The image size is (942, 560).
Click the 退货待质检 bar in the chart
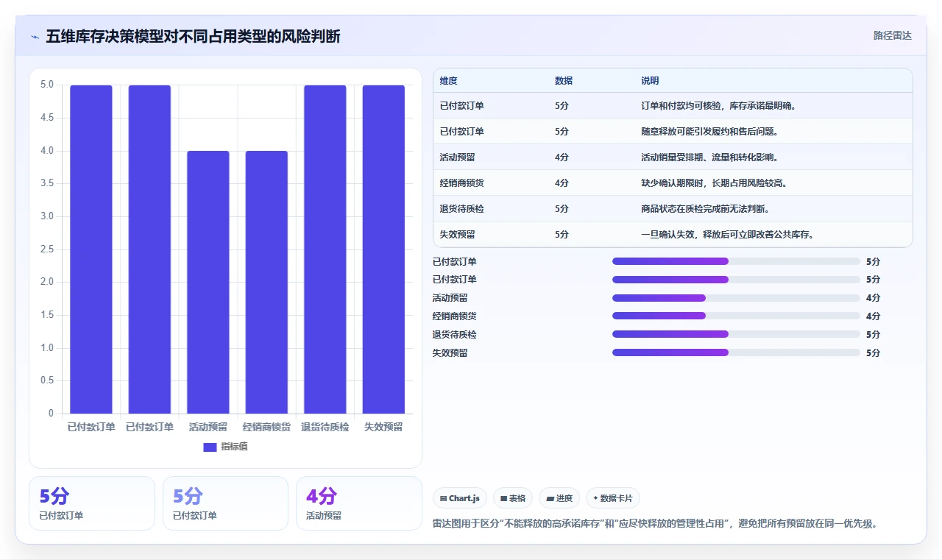[325, 249]
